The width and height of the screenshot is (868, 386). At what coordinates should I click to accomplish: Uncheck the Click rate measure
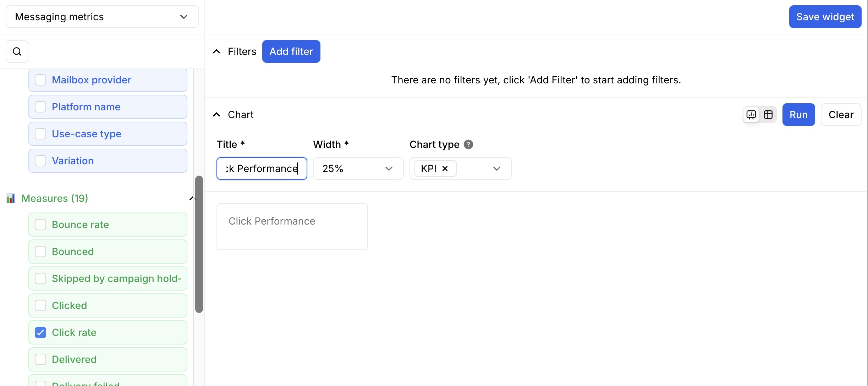point(40,332)
